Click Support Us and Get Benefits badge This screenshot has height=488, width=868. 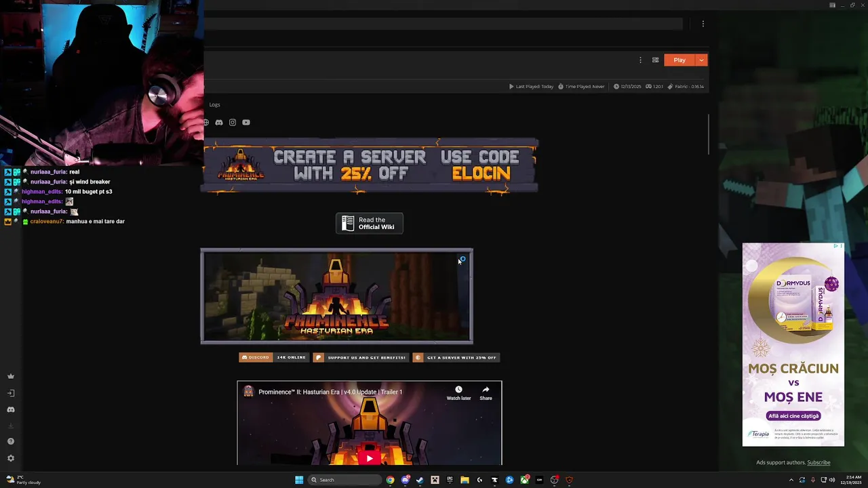click(x=360, y=357)
